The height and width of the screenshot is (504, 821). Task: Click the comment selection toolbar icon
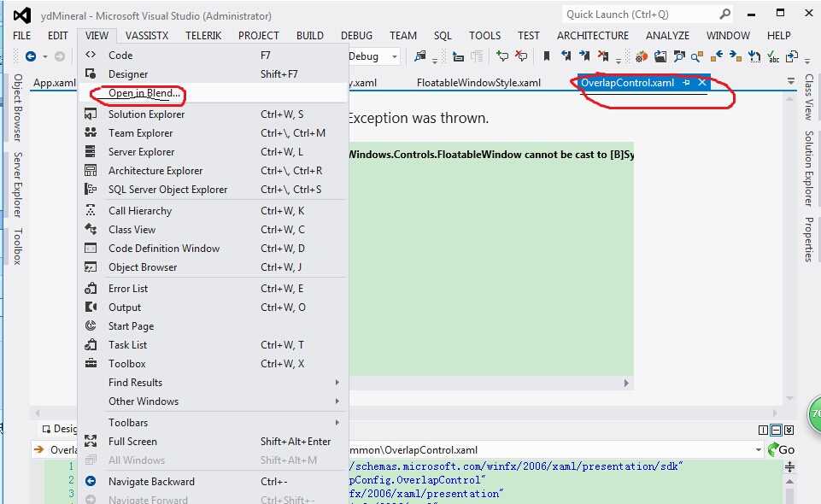502,56
